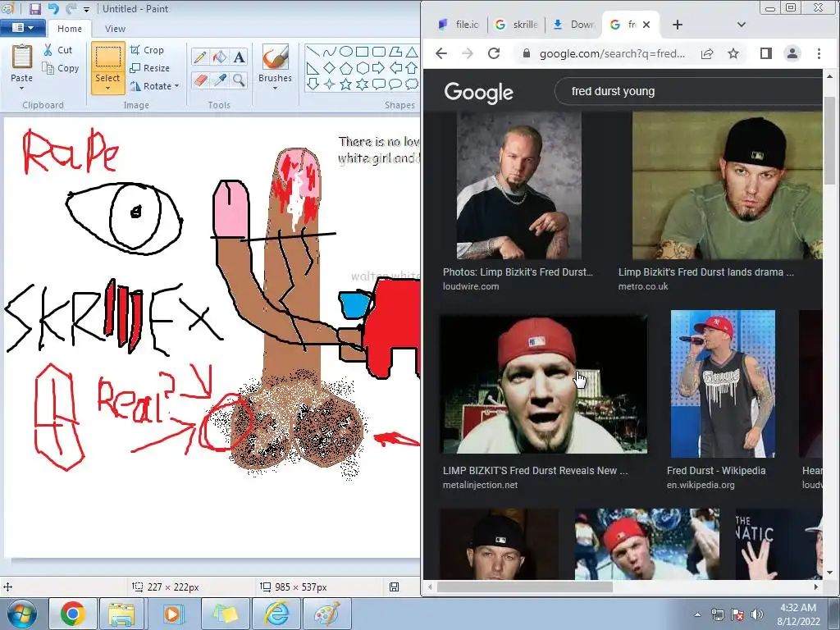Click the Copy command in Clipboard group
This screenshot has width=840, height=630.
click(x=61, y=68)
